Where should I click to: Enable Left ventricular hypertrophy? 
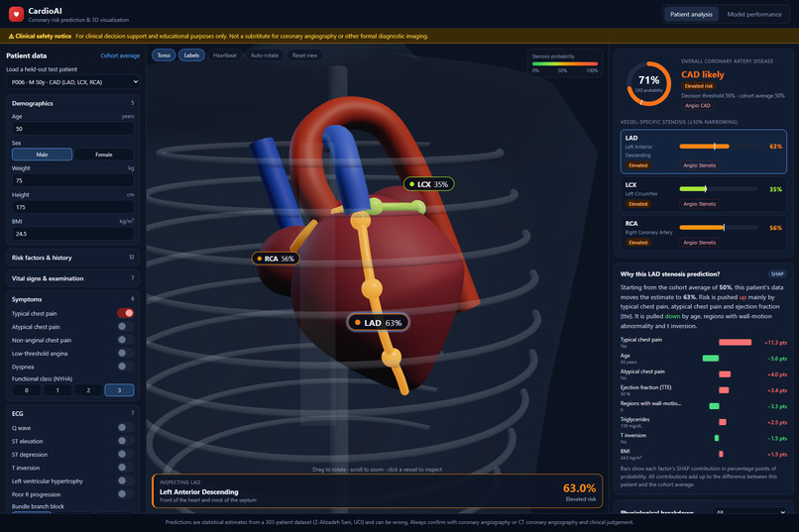click(x=125, y=480)
